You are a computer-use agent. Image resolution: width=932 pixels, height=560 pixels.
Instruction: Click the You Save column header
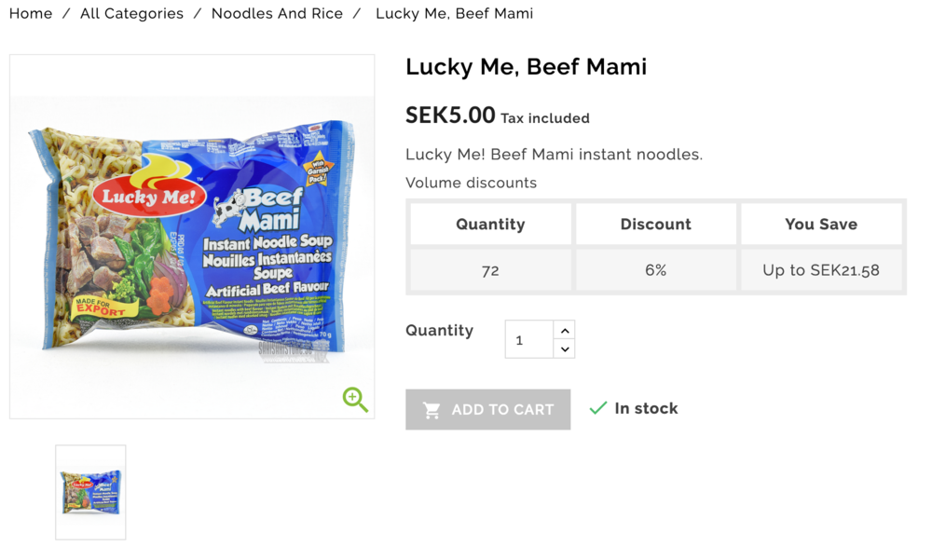821,225
